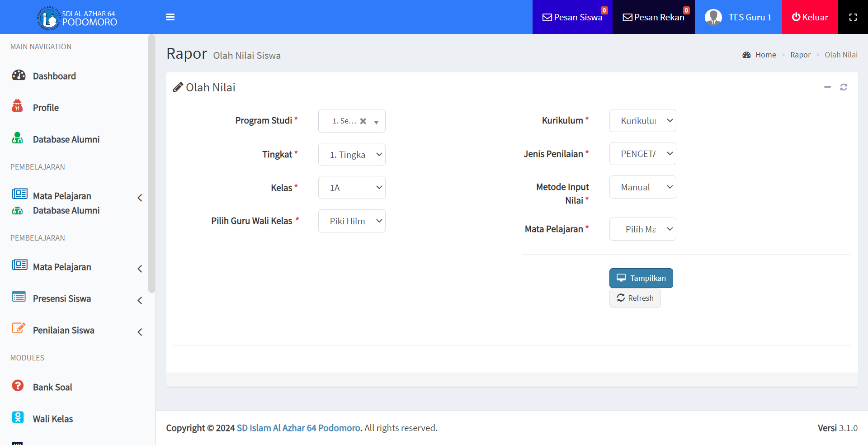Select a subject in Mata Pelajaran dropdown
The height and width of the screenshot is (445, 868).
(x=642, y=229)
